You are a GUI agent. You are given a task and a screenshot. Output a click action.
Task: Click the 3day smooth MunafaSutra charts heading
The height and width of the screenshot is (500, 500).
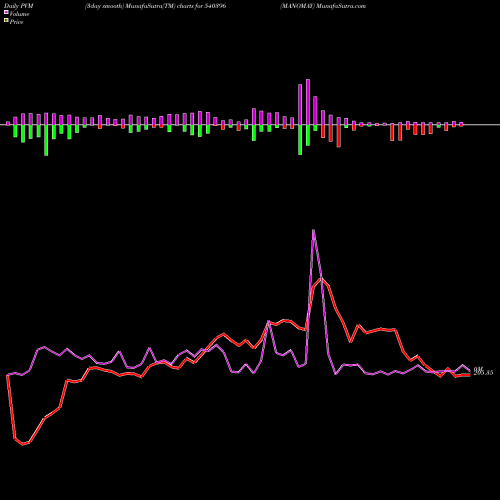tap(155, 6)
